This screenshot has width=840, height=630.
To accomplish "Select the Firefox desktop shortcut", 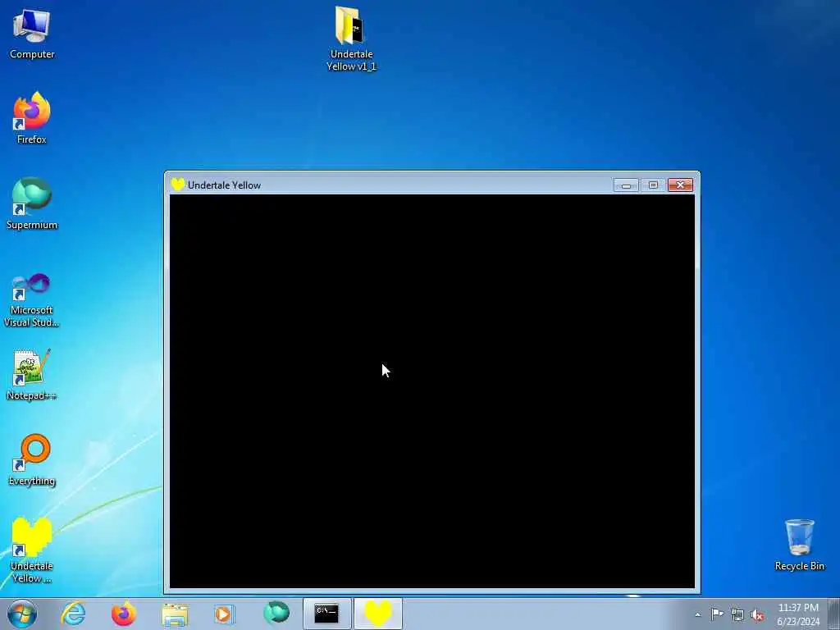I will coord(32,118).
